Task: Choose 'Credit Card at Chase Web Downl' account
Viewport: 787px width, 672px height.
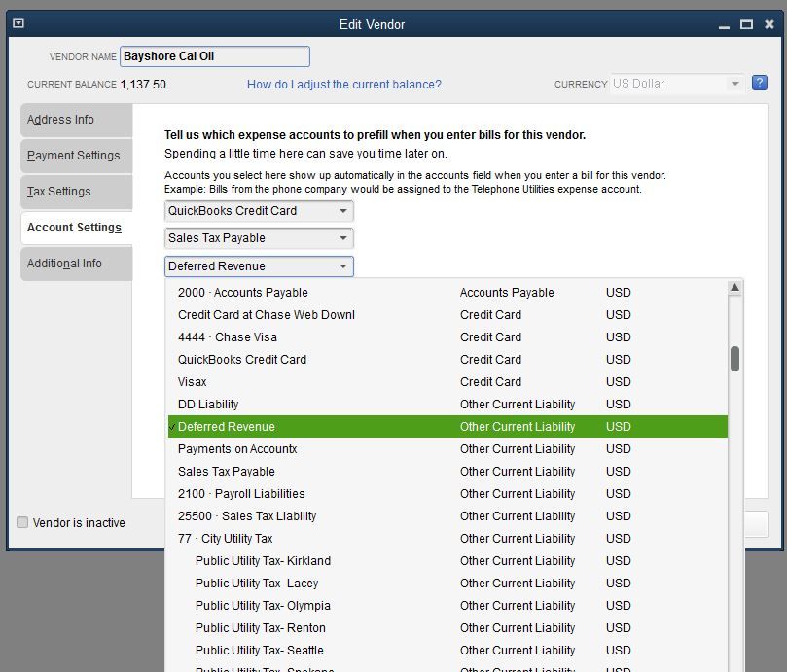Action: point(447,315)
